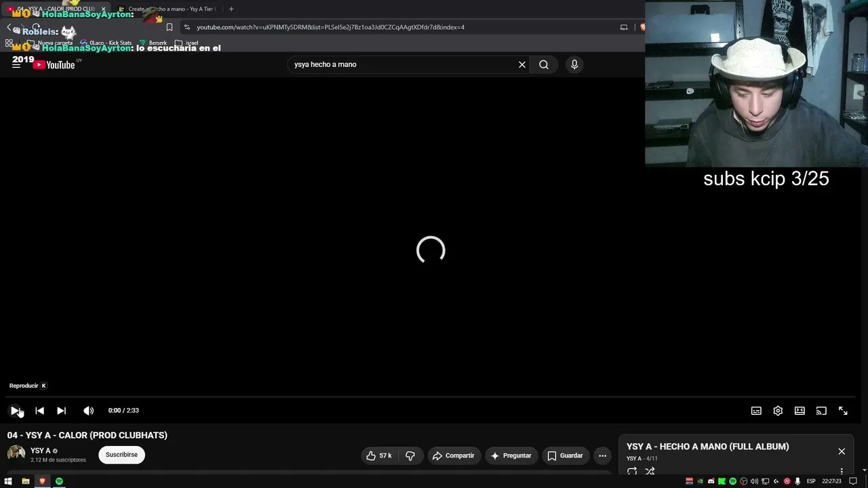The height and width of the screenshot is (488, 868).
Task: Open the playlist title HECHO A MANO (FULL ALBUM)
Action: click(x=707, y=447)
